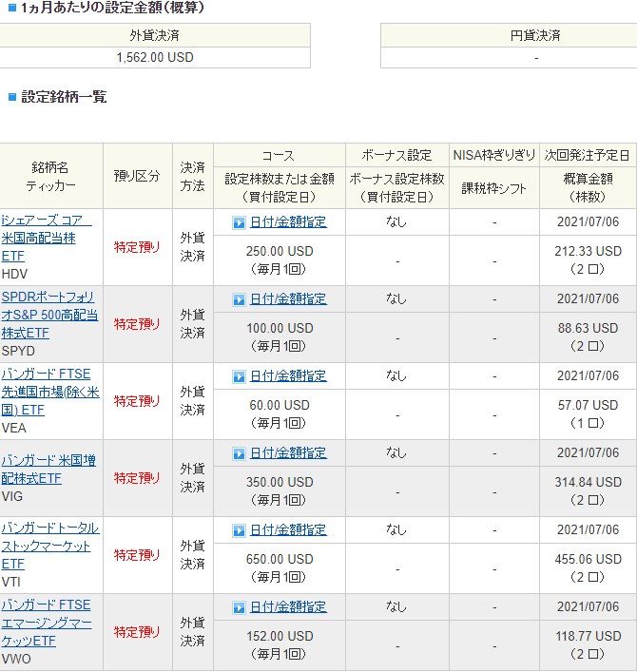The height and width of the screenshot is (672, 637).
Task: Select the 1,562.00 USD total amount
Action: click(x=155, y=57)
